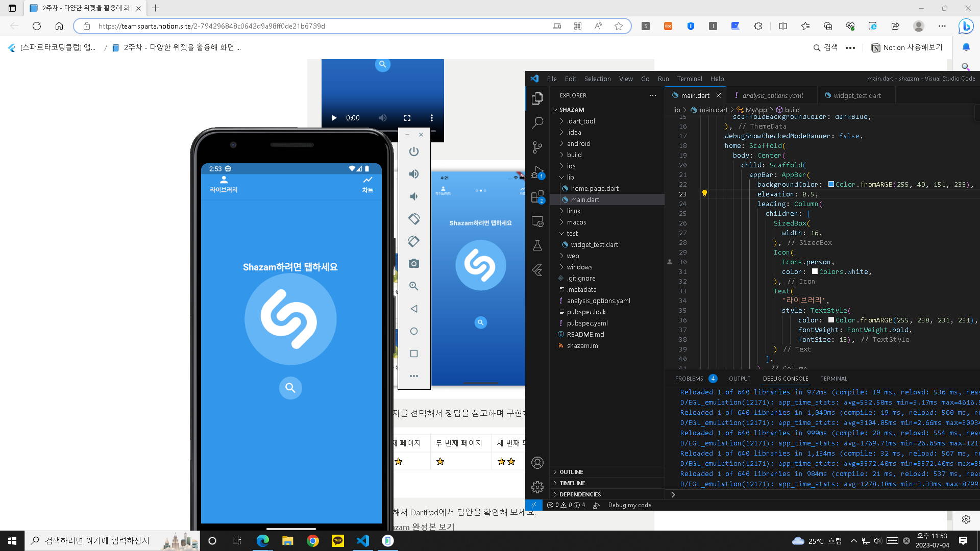
Task: Click the color swatch on editor line 36
Action: coord(831,320)
